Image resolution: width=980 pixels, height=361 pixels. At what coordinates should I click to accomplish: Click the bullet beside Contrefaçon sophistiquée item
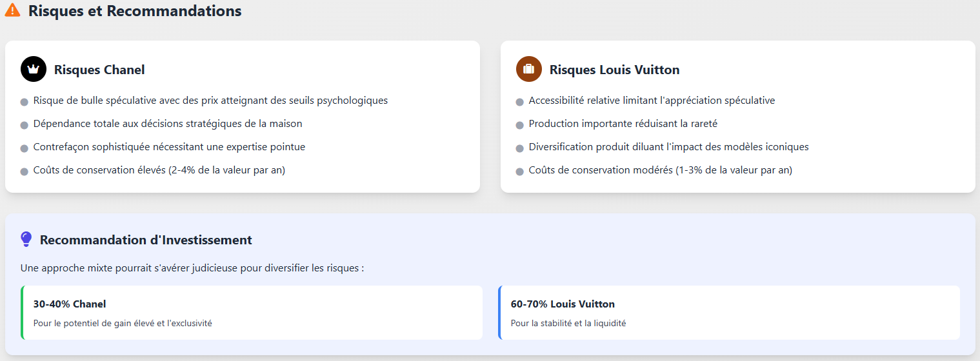click(x=25, y=148)
